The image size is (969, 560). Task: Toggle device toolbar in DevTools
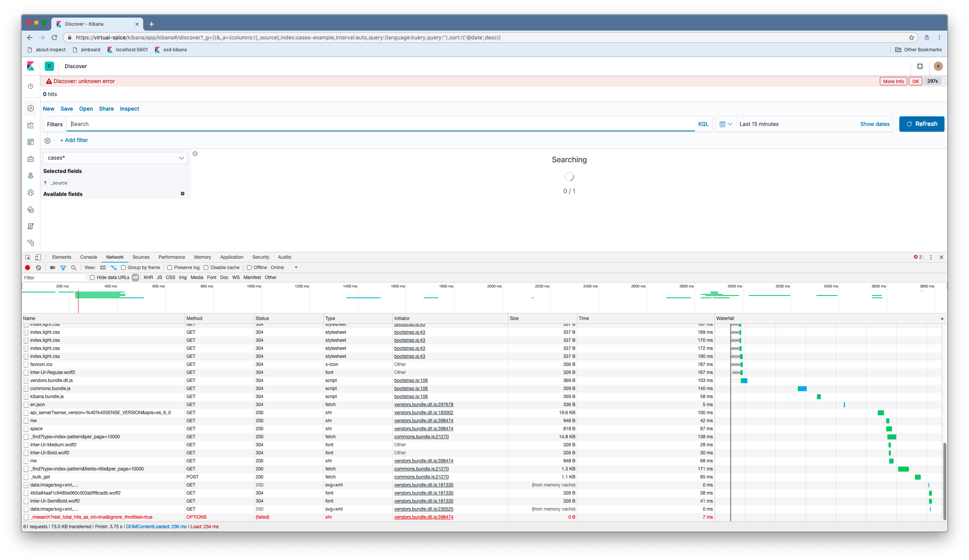pos(38,257)
